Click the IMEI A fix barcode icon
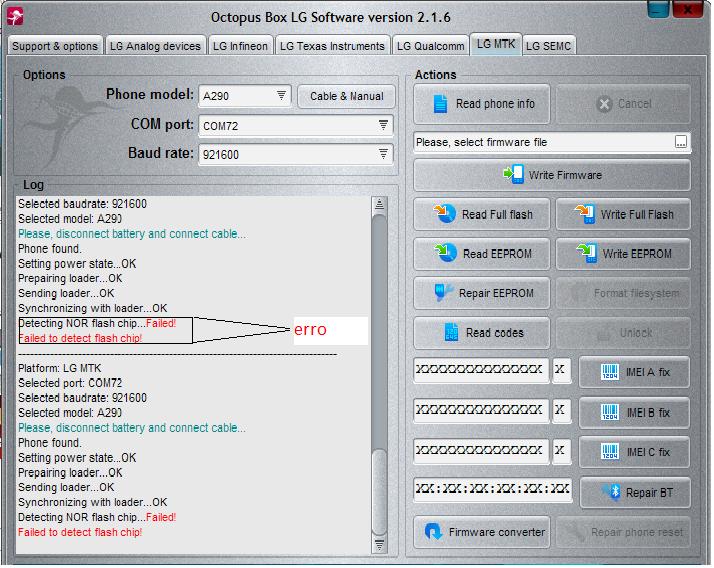The width and height of the screenshot is (714, 568). coord(609,372)
